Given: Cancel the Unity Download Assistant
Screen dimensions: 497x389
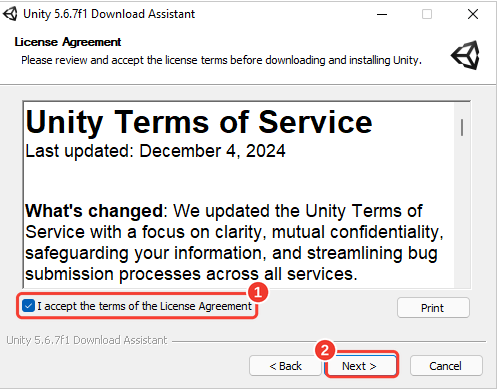Looking at the screenshot, I should point(446,366).
